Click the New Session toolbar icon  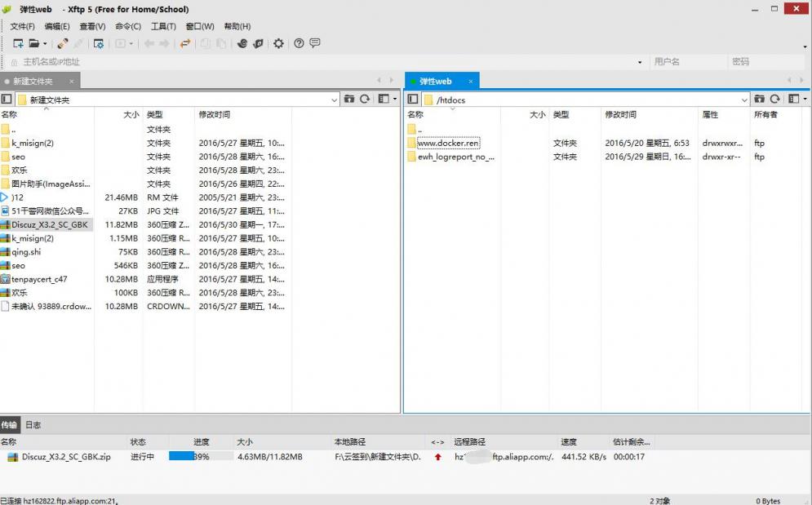coord(17,43)
